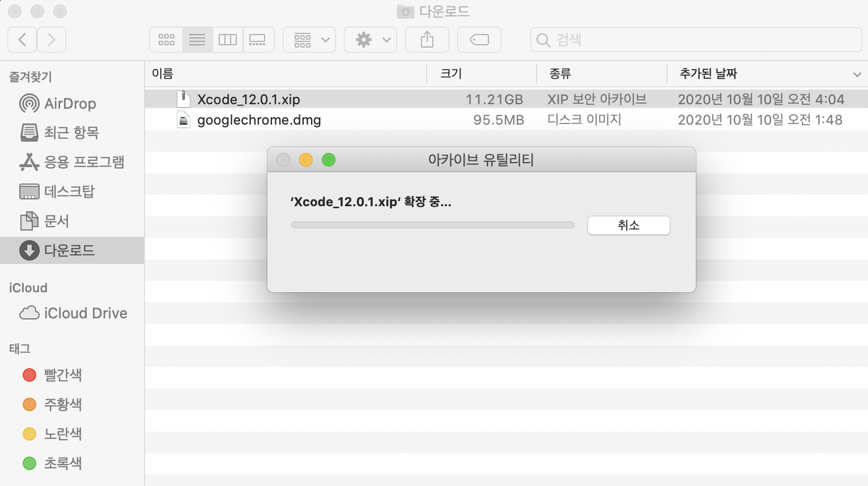Click the iCloud sidebar section header
Viewport: 868px width, 486px height.
[x=28, y=288]
